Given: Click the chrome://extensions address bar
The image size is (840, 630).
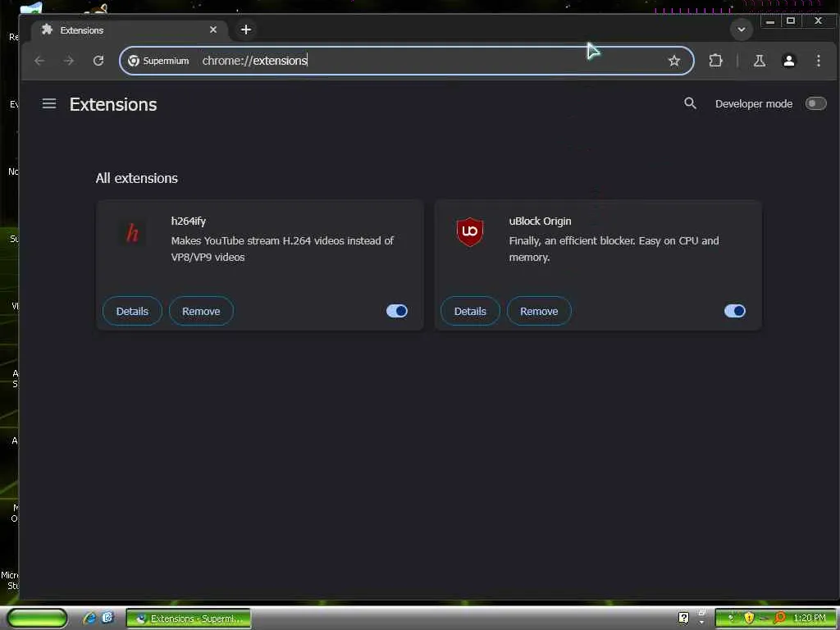Looking at the screenshot, I should 407,61.
